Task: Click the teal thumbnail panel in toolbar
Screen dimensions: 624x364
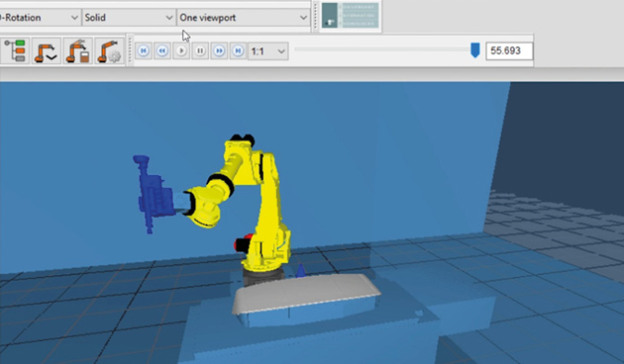Action: tap(351, 16)
